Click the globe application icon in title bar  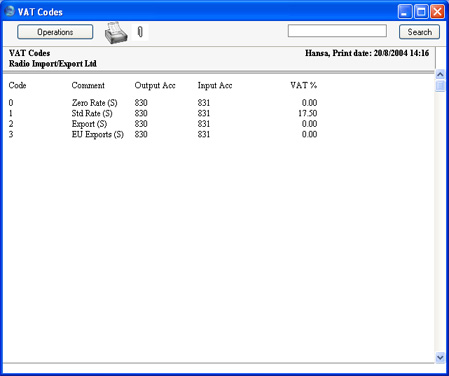[10, 11]
